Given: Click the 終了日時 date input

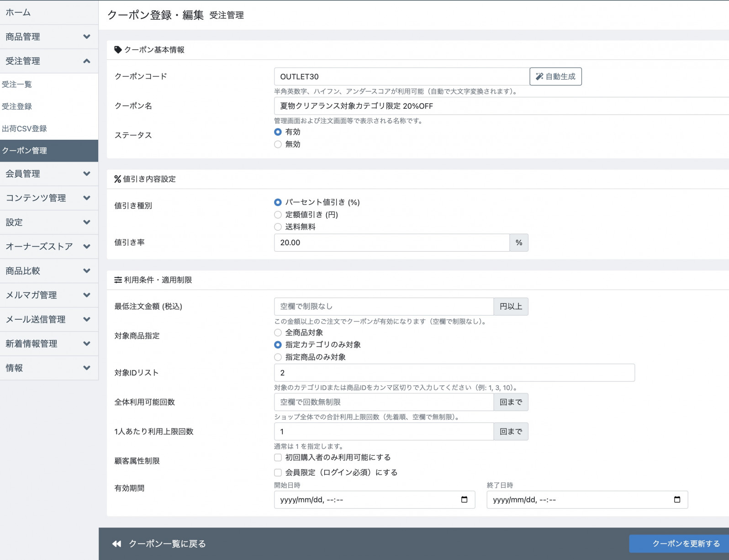Looking at the screenshot, I should (x=587, y=500).
